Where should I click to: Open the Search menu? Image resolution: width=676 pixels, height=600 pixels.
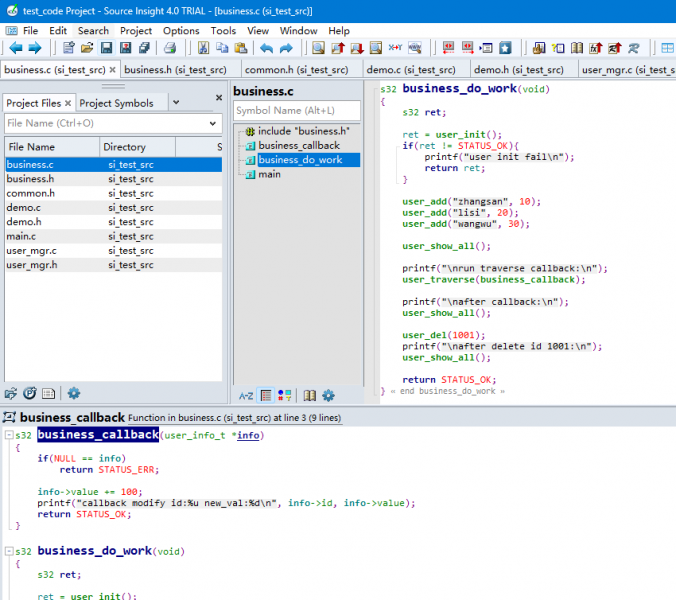click(93, 31)
